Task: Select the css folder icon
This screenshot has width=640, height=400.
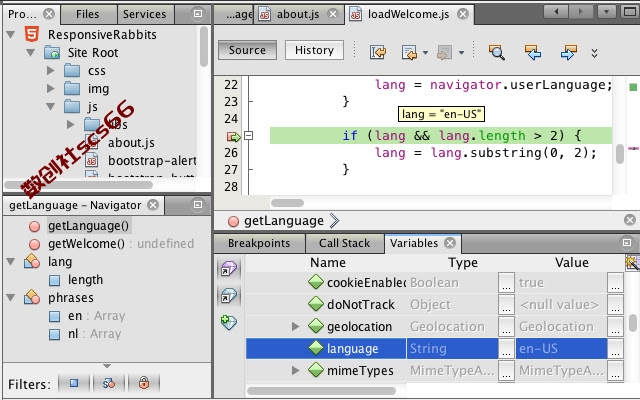Action: pyautogui.click(x=72, y=71)
